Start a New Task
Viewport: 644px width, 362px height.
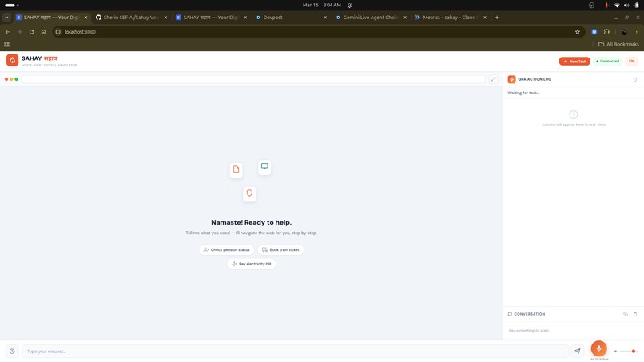tap(574, 62)
